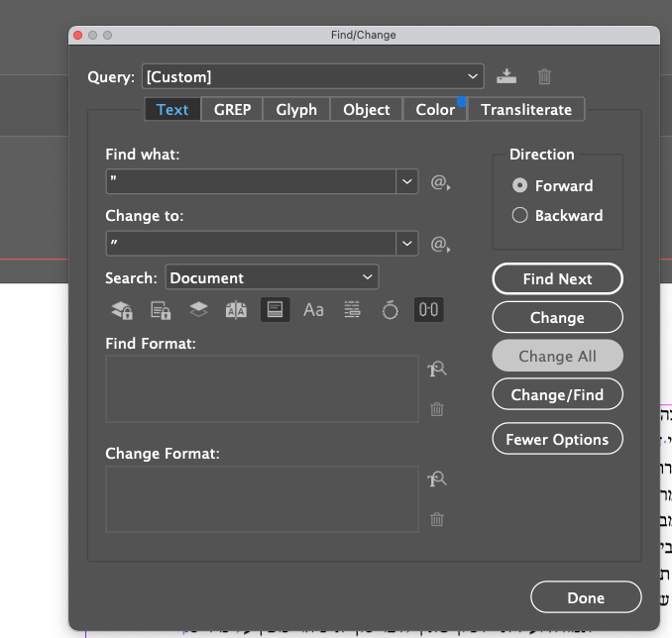672x638 pixels.
Task: Specify attributes to change icon
Action: coord(437,479)
